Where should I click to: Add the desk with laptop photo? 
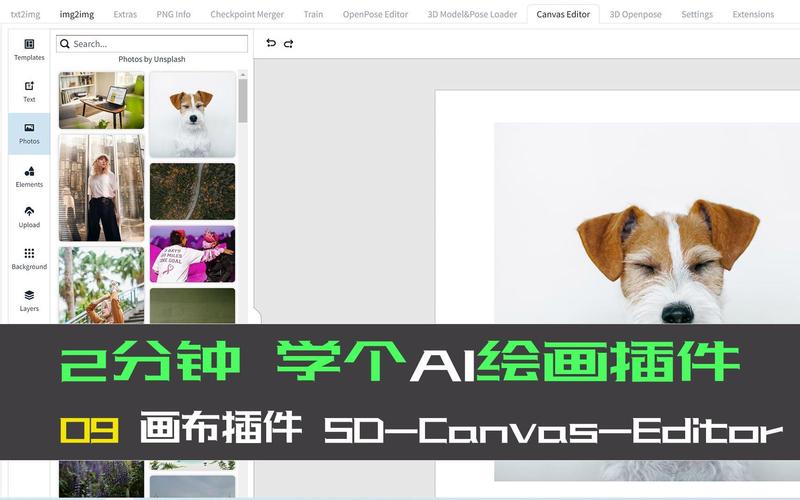point(102,100)
